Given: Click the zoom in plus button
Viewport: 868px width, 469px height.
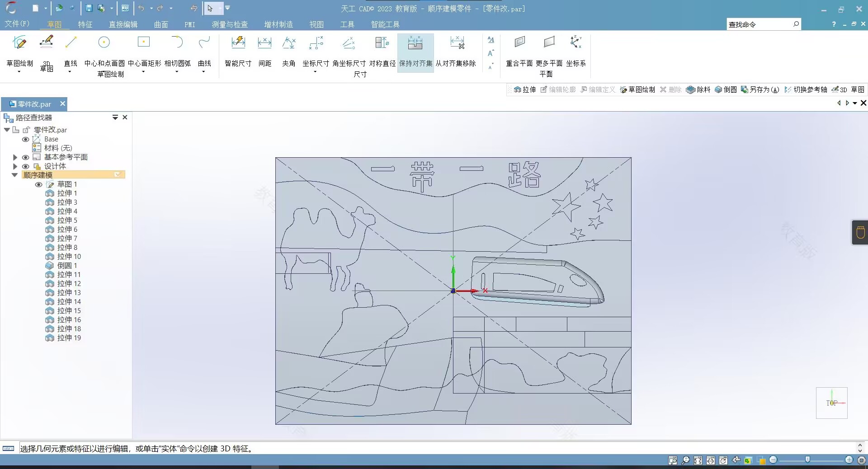Looking at the screenshot, I should (x=849, y=460).
